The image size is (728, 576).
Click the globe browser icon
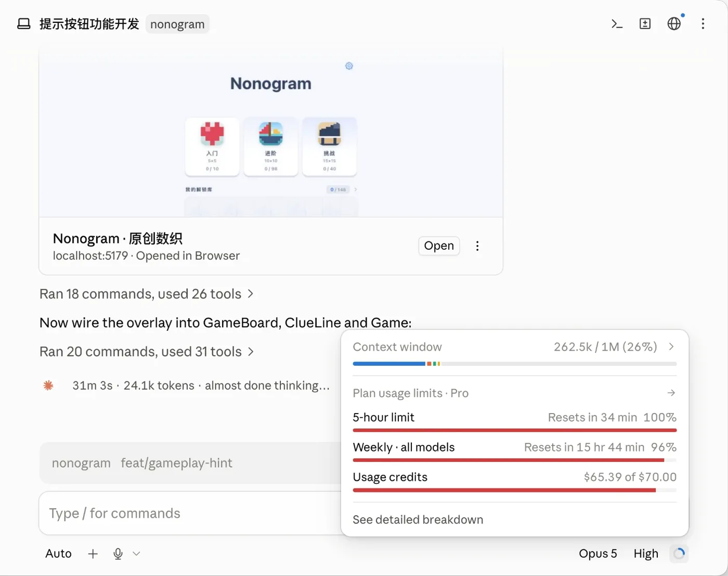674,24
